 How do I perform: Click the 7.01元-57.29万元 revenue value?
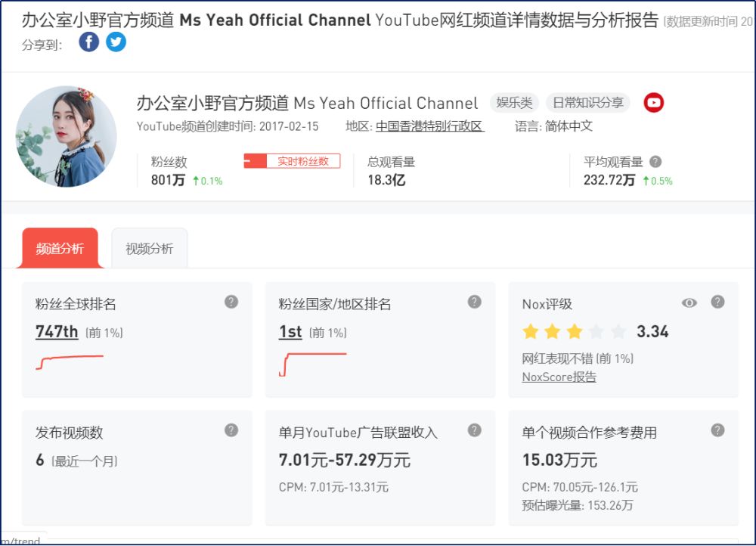[x=344, y=460]
